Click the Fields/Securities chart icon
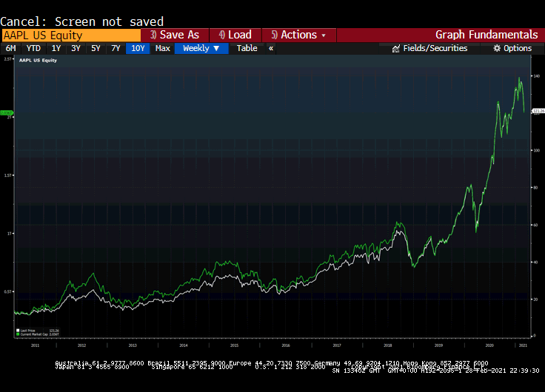This screenshot has width=545, height=392. (396, 48)
